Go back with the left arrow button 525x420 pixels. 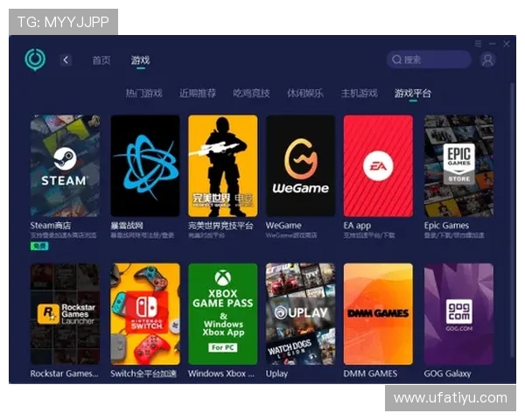click(66, 60)
